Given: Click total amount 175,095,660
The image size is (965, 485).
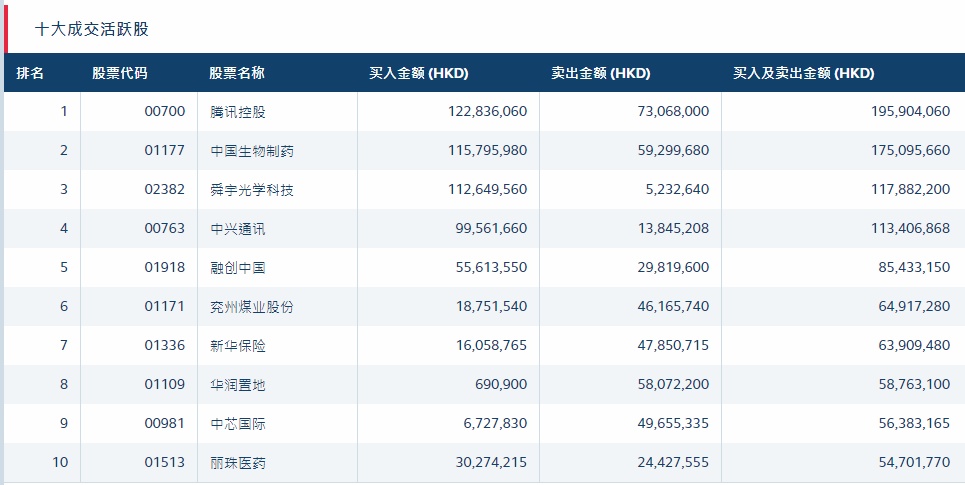Looking at the screenshot, I should (911, 150).
